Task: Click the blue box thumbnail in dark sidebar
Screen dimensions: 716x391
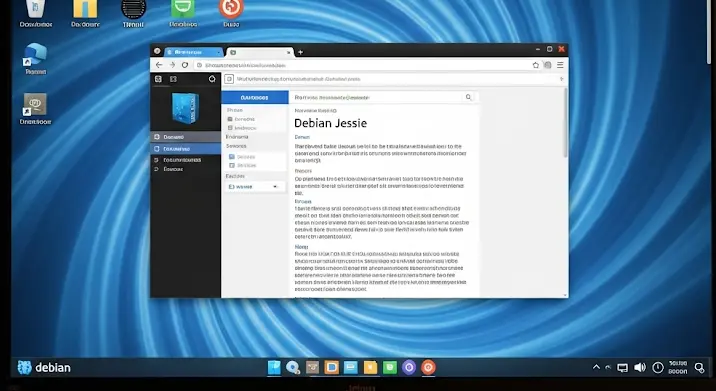Action: 185,107
